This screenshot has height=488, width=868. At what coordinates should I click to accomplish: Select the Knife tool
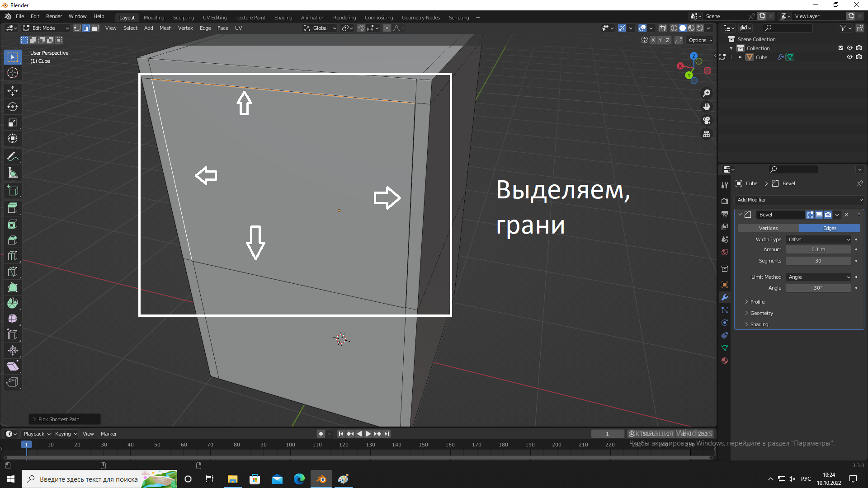coord(13,272)
